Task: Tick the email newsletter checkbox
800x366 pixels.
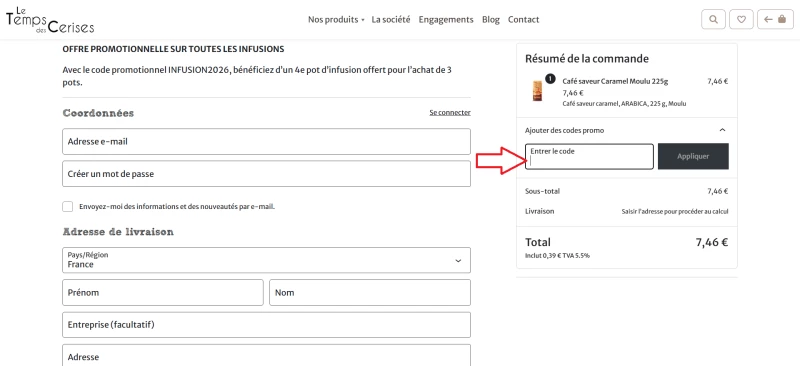Action: click(x=67, y=206)
